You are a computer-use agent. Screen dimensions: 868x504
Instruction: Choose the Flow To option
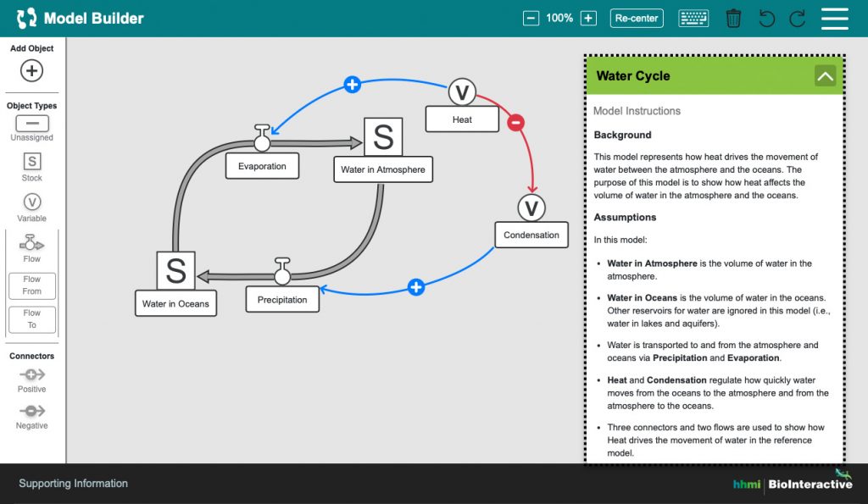click(x=32, y=319)
